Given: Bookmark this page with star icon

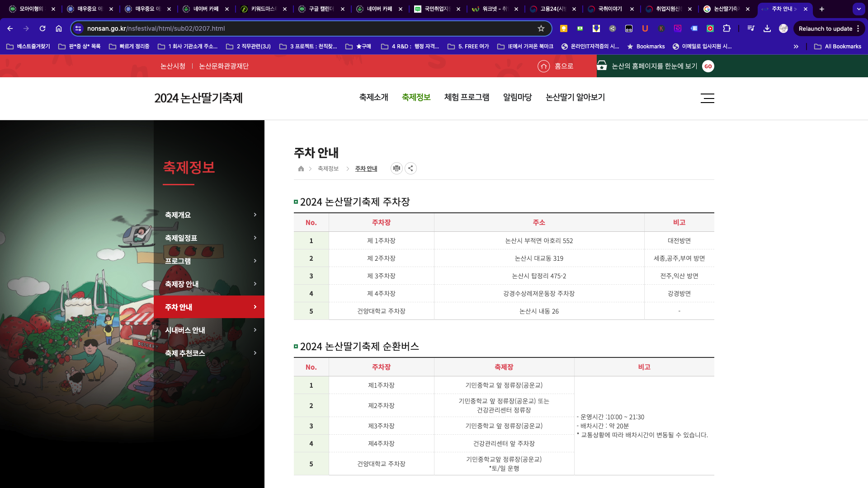Looking at the screenshot, I should pos(541,28).
